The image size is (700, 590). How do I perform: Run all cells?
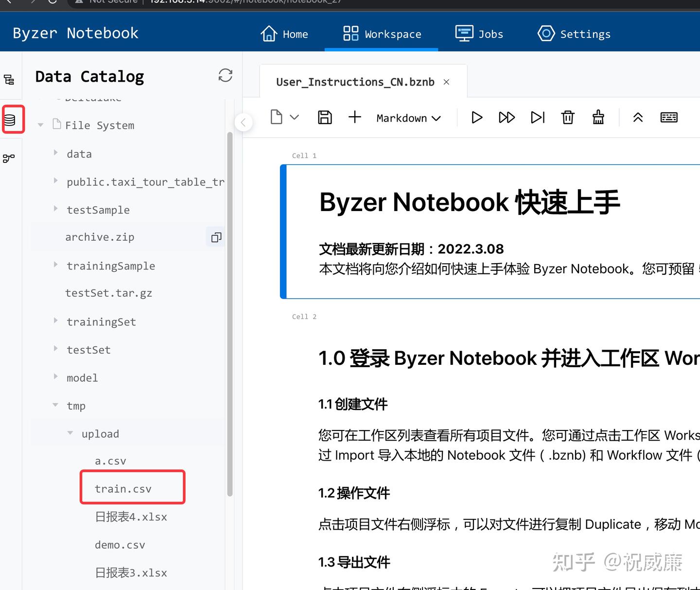click(x=507, y=117)
